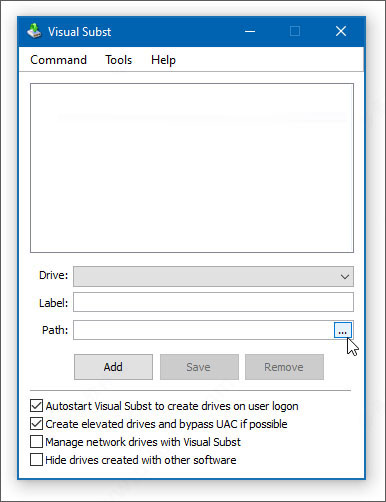The height and width of the screenshot is (502, 386).
Task: Open the Command menu
Action: [x=58, y=60]
